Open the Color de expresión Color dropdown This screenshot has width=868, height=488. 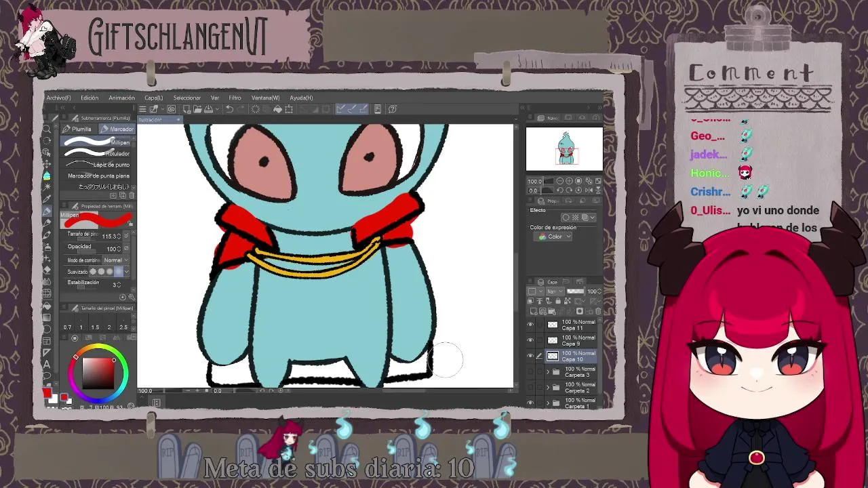[x=555, y=237]
